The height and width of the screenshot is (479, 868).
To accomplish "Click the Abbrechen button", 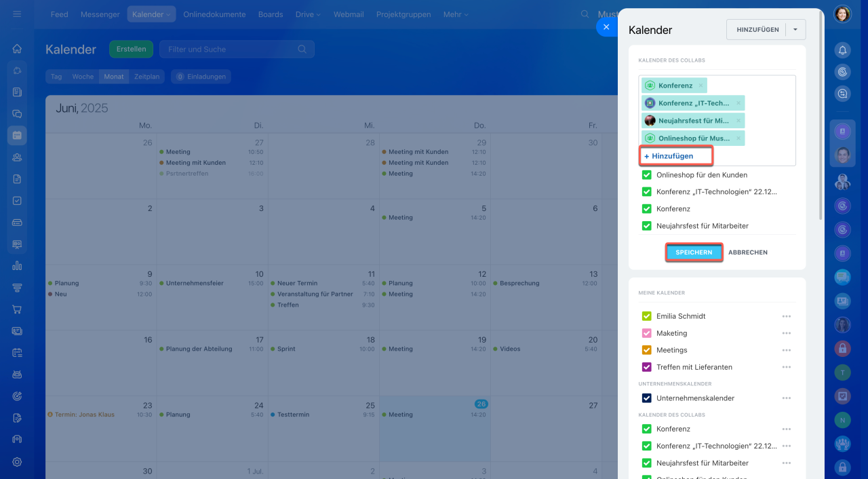I will (x=748, y=252).
